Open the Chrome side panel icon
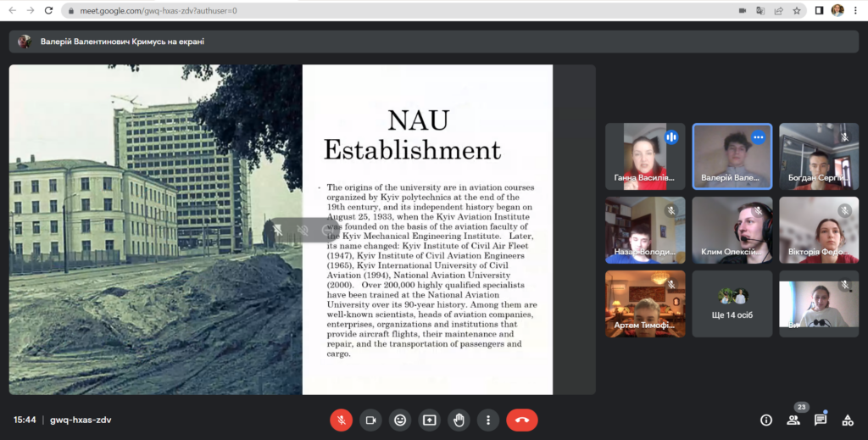Viewport: 868px width, 440px height. (x=819, y=10)
